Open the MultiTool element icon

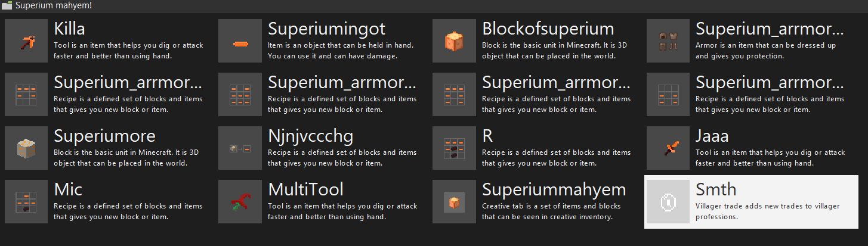(x=240, y=202)
